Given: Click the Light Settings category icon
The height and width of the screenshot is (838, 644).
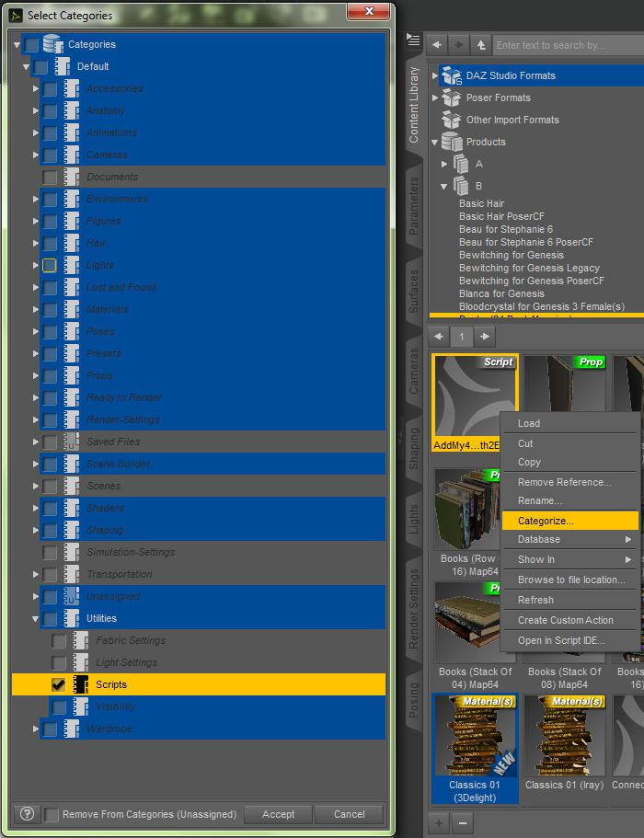Looking at the screenshot, I should (81, 662).
